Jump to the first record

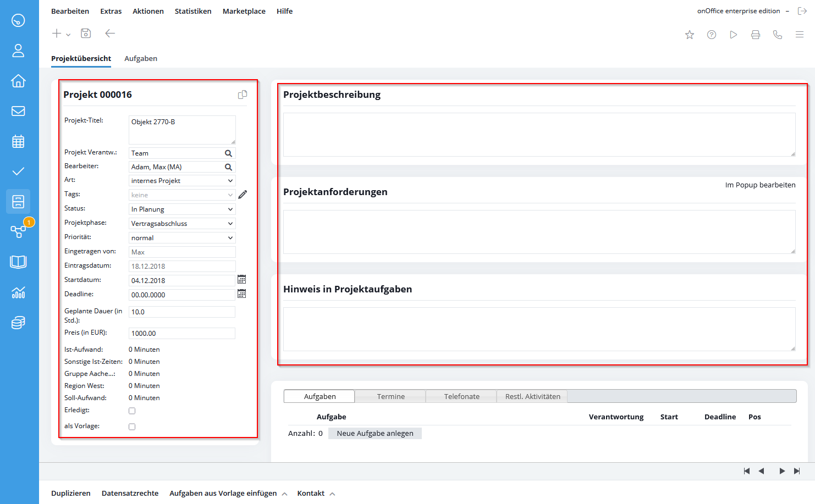click(747, 471)
